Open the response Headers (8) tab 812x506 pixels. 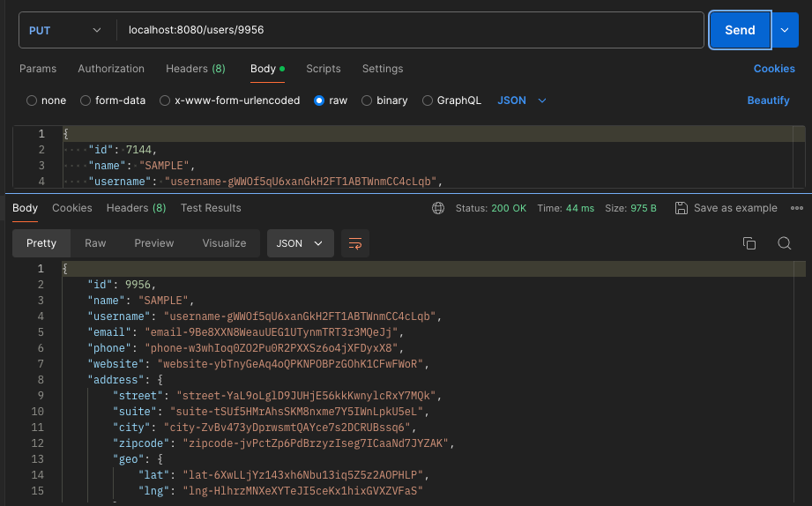pyautogui.click(x=136, y=208)
